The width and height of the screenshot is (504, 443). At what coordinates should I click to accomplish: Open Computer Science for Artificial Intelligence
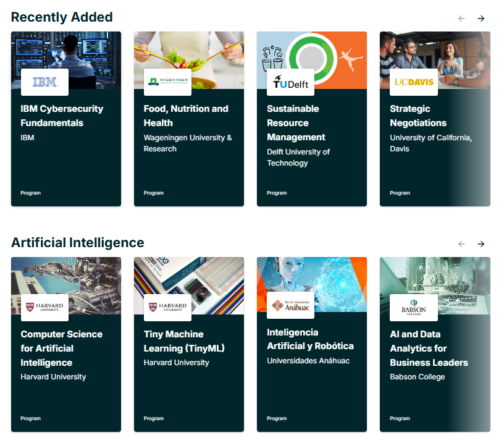click(x=62, y=348)
